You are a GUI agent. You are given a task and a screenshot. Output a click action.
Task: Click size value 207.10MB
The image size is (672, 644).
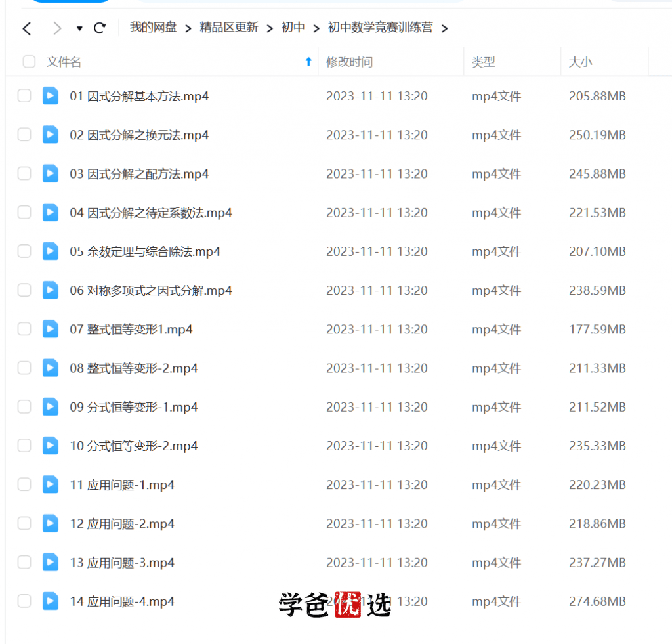click(597, 251)
